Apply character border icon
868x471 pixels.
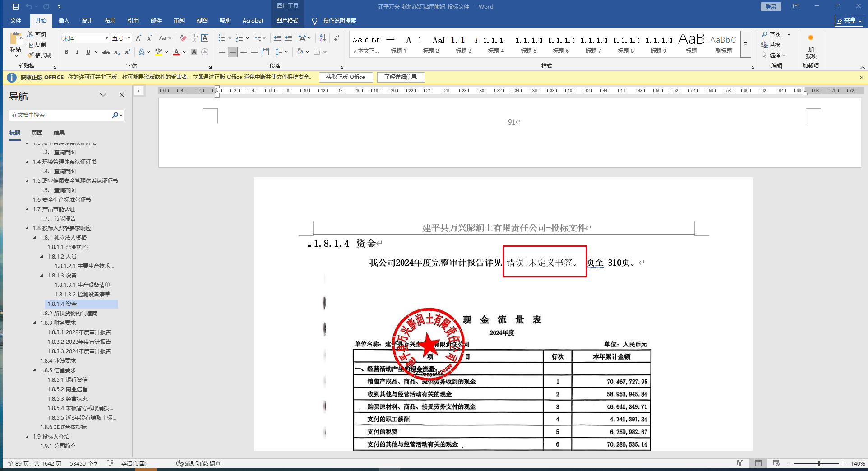click(205, 38)
